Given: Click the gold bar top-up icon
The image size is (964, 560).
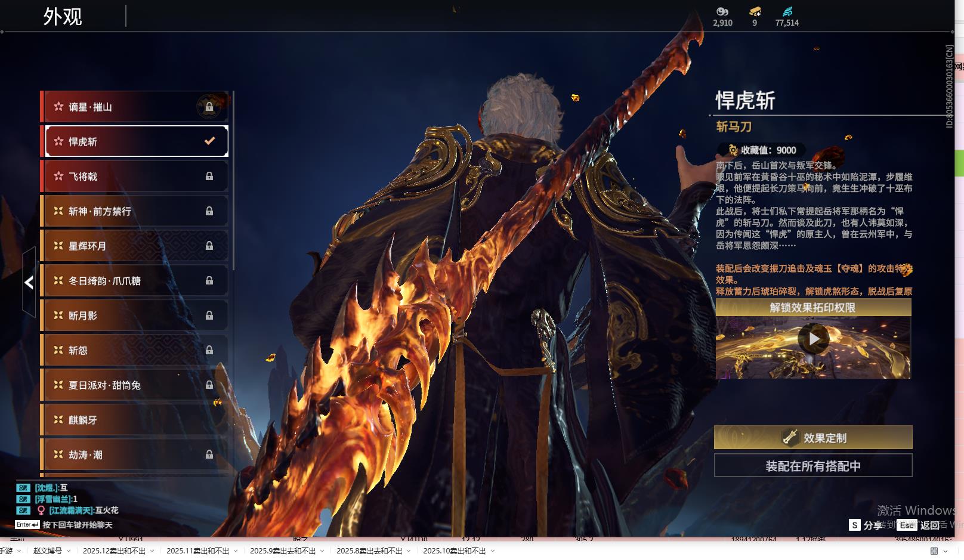Looking at the screenshot, I should click(755, 11).
